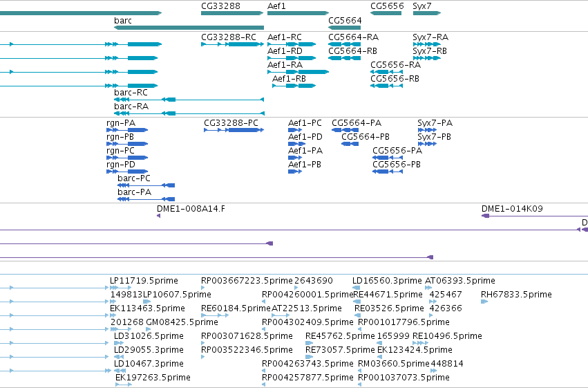Click the CG33288-PC protein label

click(231, 123)
